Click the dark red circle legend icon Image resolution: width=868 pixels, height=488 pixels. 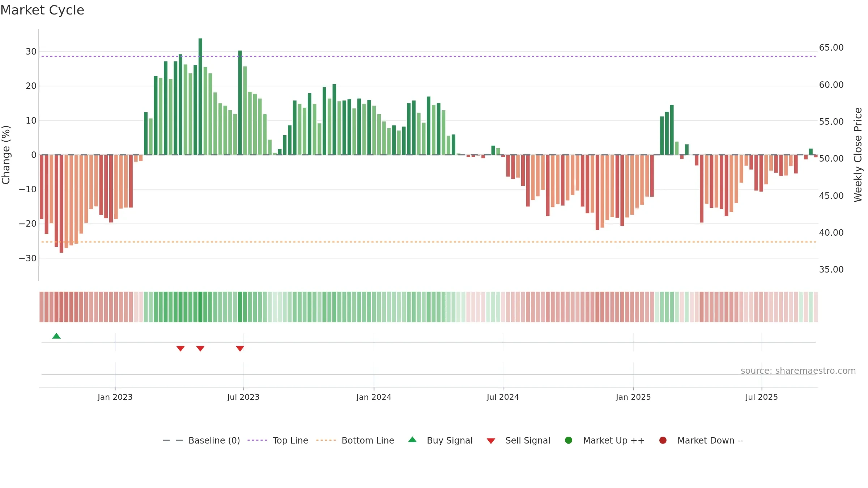coord(663,440)
